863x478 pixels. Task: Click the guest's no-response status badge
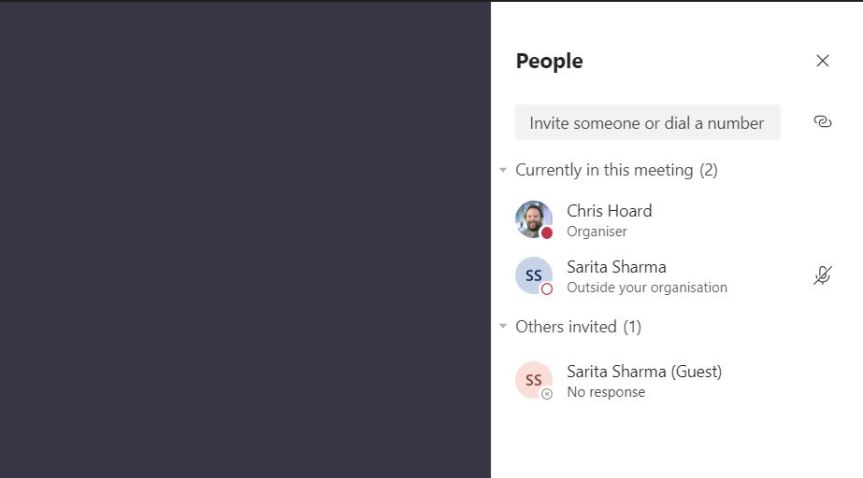coord(547,394)
